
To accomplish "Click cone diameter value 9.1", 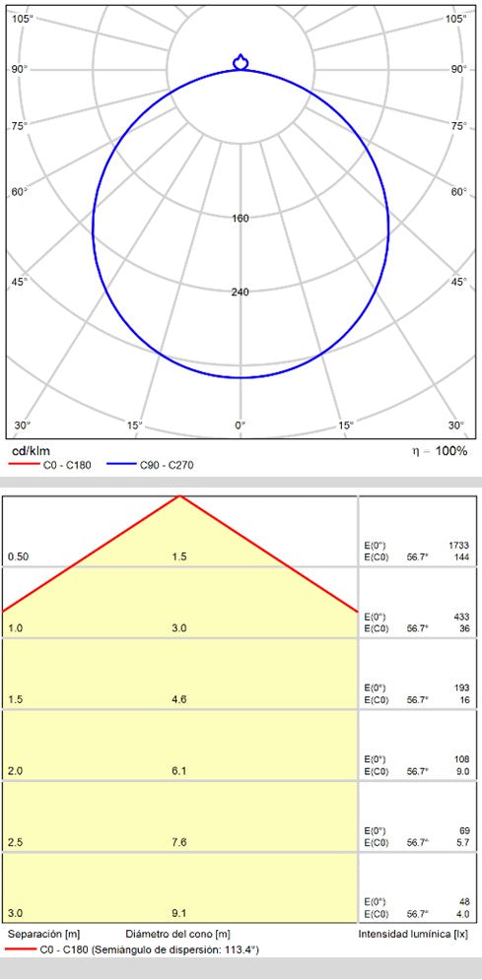I will pyautogui.click(x=179, y=914).
